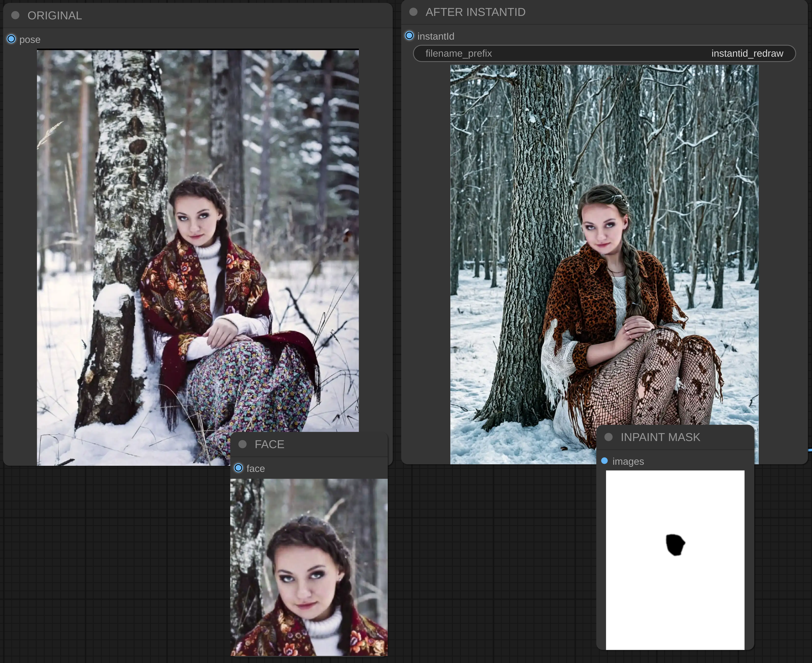This screenshot has width=812, height=663.
Task: Edit the filename_prefix field
Action: tap(604, 53)
